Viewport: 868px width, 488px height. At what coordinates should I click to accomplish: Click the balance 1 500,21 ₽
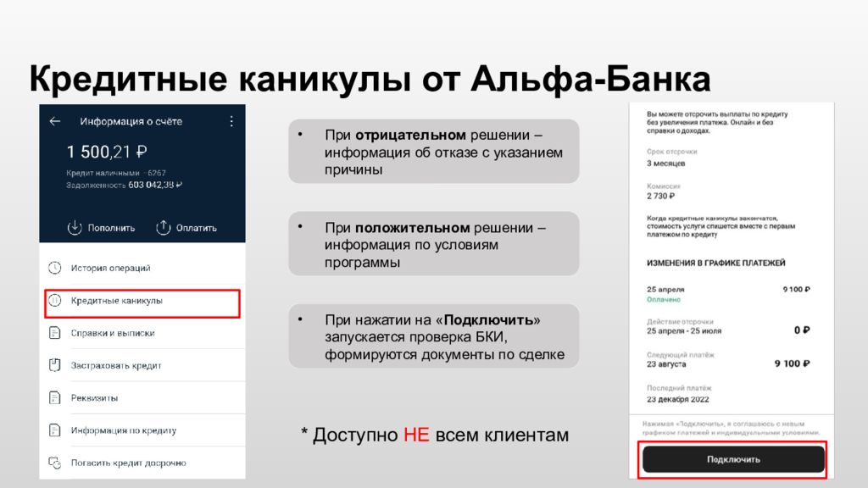point(107,152)
